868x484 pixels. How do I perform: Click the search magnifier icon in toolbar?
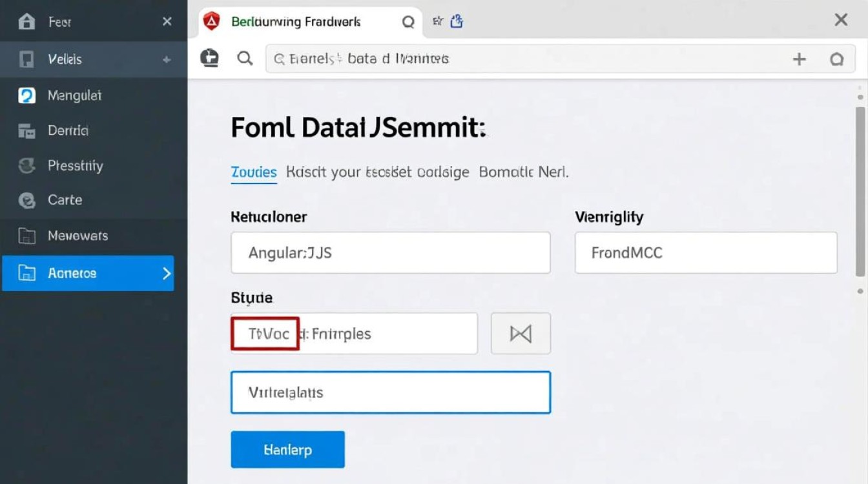pos(245,59)
